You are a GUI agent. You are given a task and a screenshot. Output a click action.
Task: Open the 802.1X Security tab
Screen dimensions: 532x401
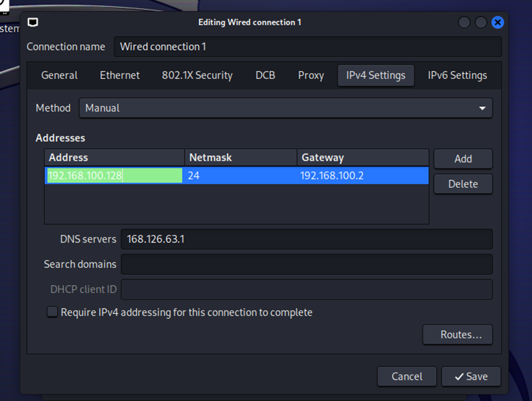197,75
